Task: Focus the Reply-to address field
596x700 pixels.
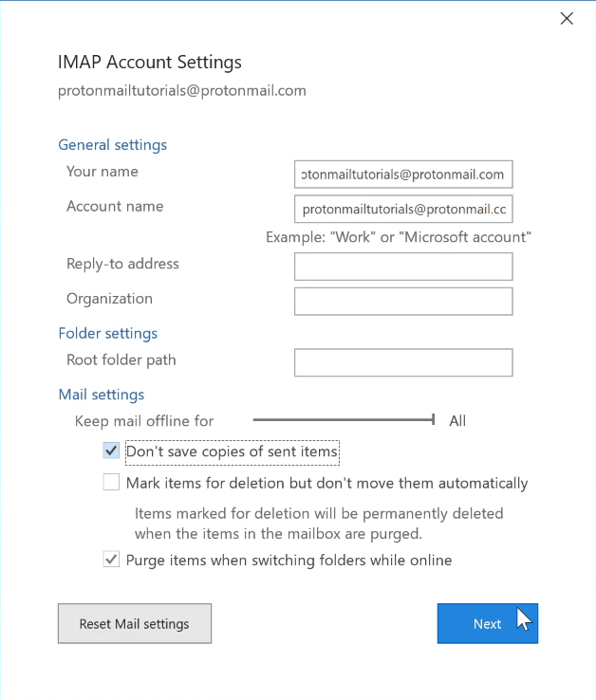Action: pos(403,267)
